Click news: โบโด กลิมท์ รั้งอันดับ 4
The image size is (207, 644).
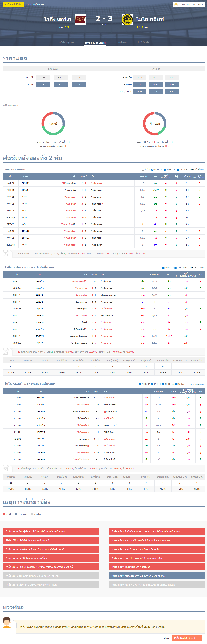point(157,531)
